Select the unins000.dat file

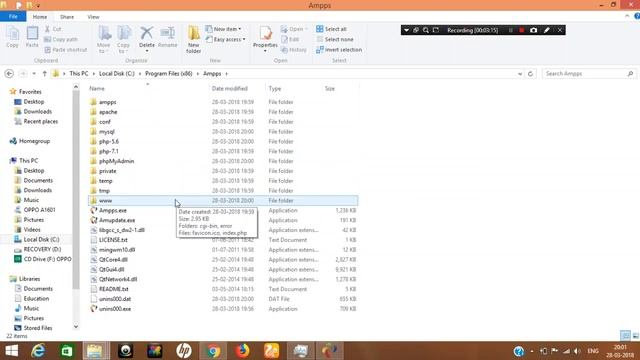[115, 299]
